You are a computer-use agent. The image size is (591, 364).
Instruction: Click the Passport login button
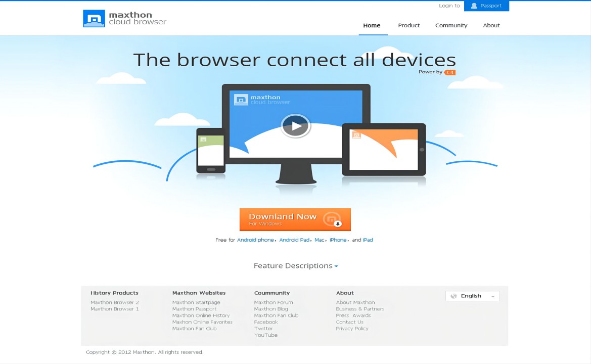pos(486,6)
